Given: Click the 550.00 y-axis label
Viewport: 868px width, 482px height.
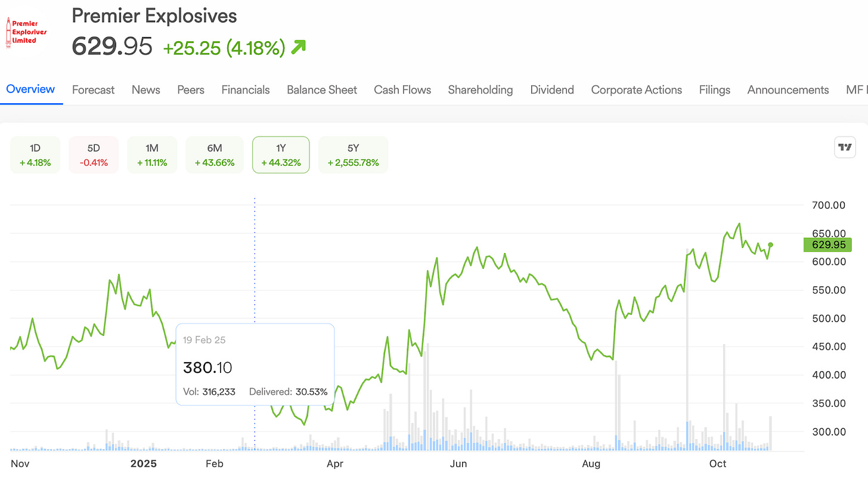Looking at the screenshot, I should tap(829, 290).
